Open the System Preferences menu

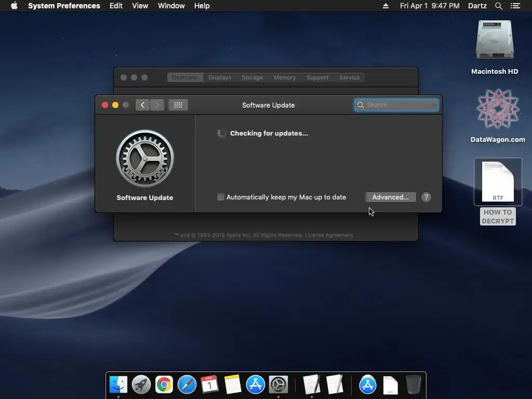tap(64, 6)
